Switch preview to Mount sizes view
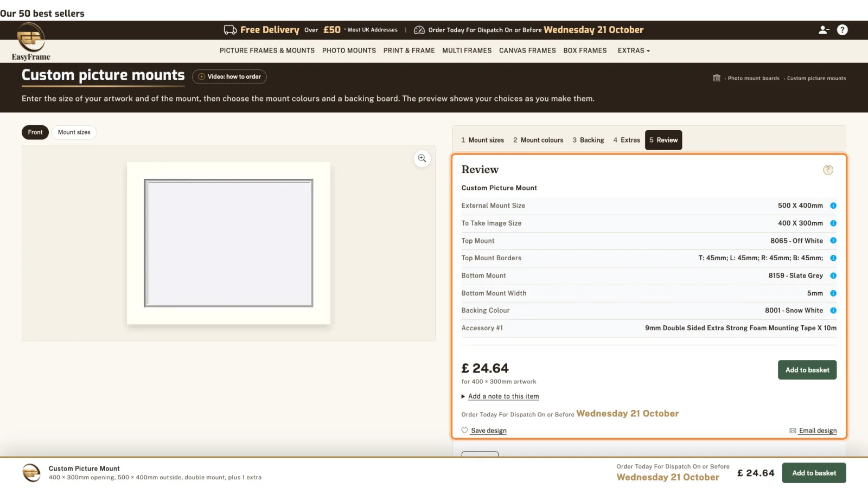868x488 pixels. click(74, 132)
